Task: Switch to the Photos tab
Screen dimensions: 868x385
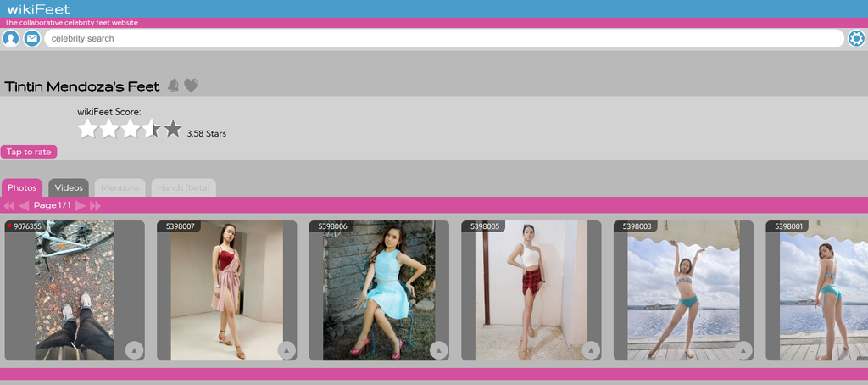Action: 21,187
